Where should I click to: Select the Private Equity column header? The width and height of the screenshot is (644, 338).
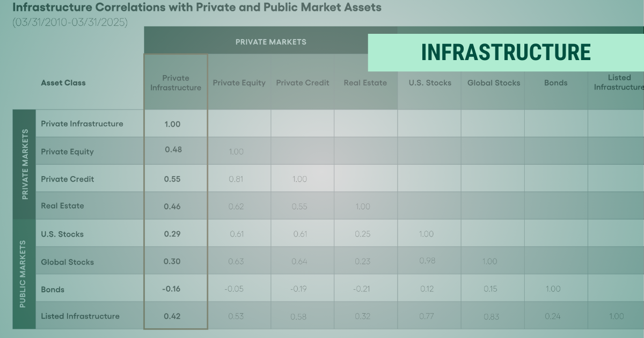pyautogui.click(x=239, y=83)
